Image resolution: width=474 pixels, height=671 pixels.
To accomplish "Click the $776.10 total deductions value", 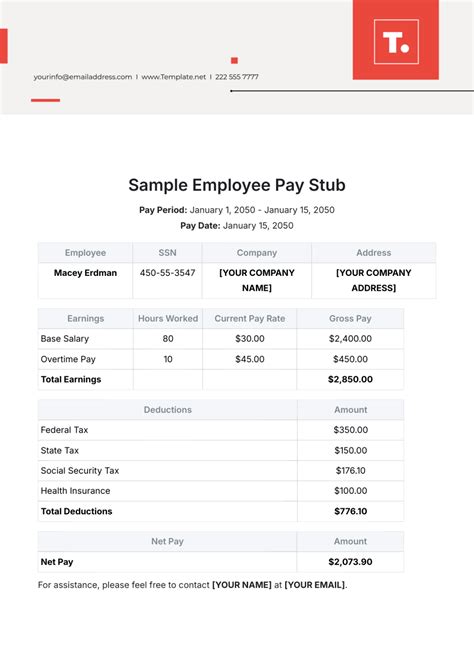I will pos(350,511).
